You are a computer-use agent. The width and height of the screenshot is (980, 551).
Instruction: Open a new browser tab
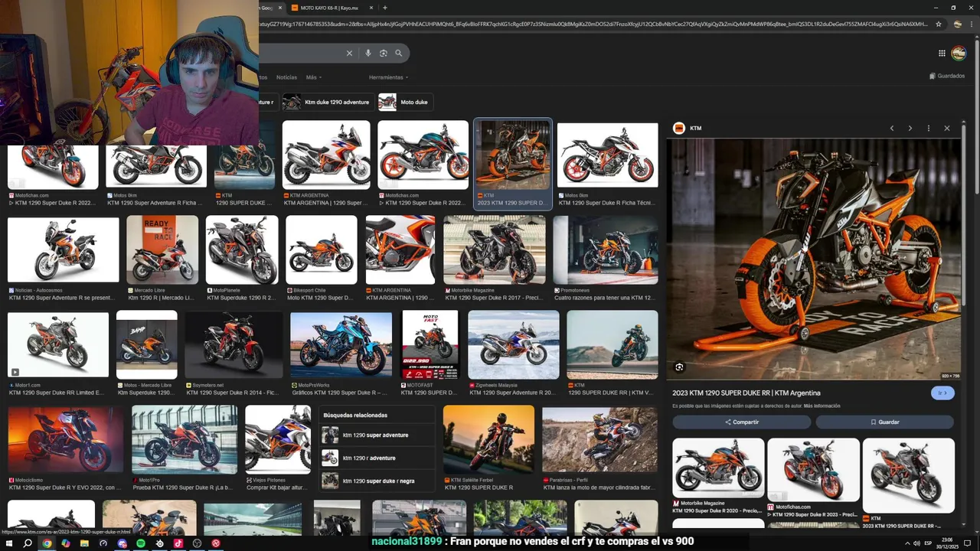[x=384, y=8]
